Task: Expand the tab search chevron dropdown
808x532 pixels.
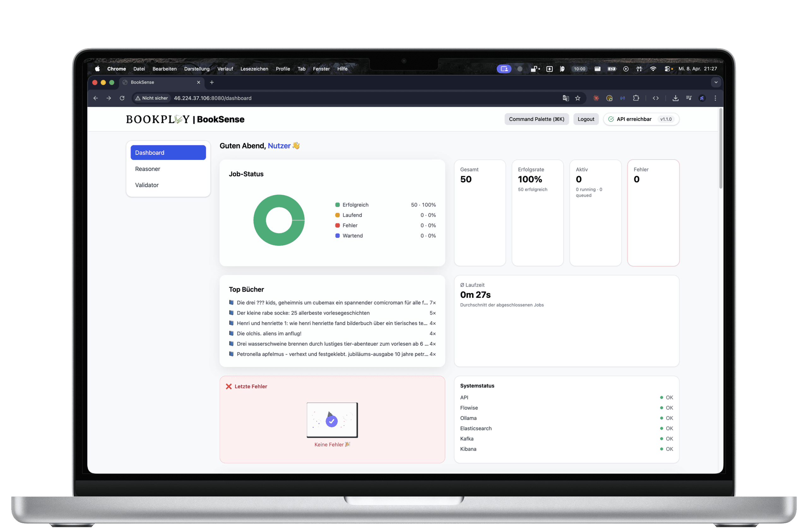Action: tap(716, 82)
